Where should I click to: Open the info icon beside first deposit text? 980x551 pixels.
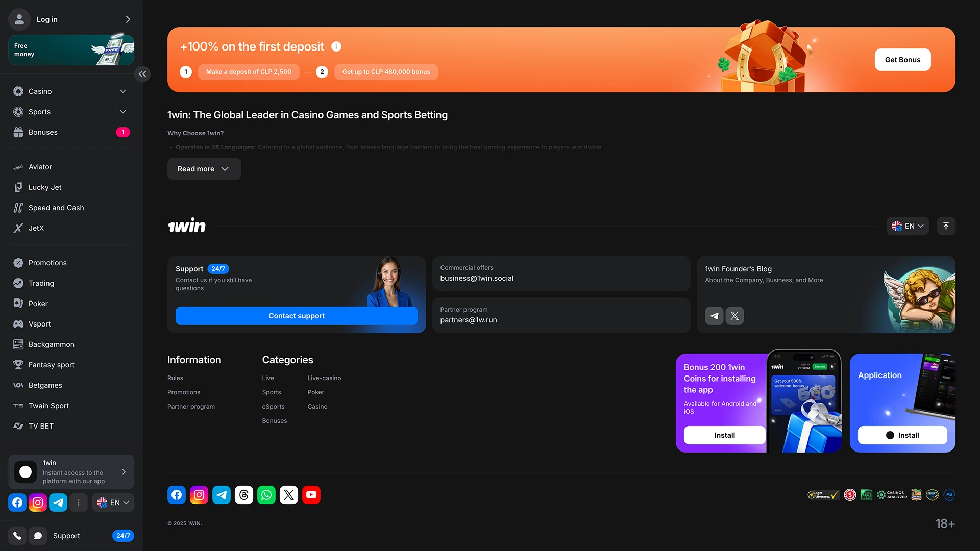[x=336, y=46]
